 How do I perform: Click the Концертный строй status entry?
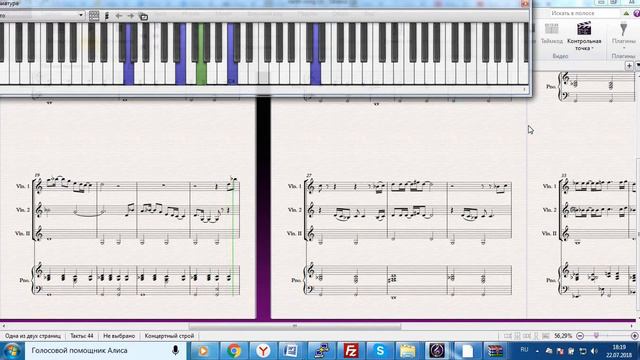tap(169, 336)
